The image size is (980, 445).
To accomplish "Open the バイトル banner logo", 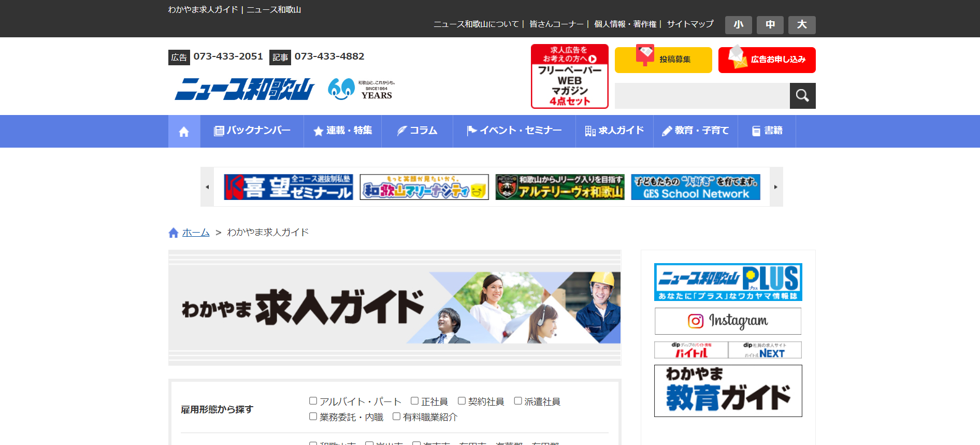I will tap(691, 350).
